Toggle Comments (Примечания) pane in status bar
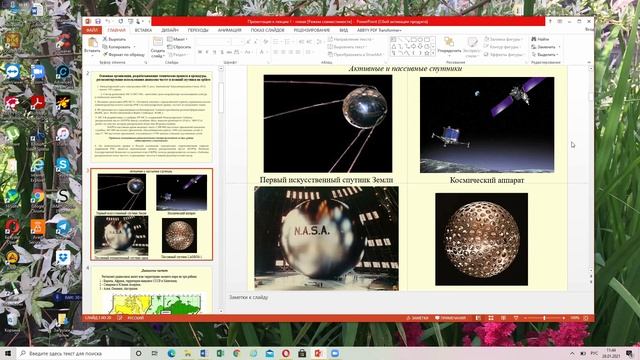Image resolution: width=640 pixels, height=360 pixels. coord(450,318)
